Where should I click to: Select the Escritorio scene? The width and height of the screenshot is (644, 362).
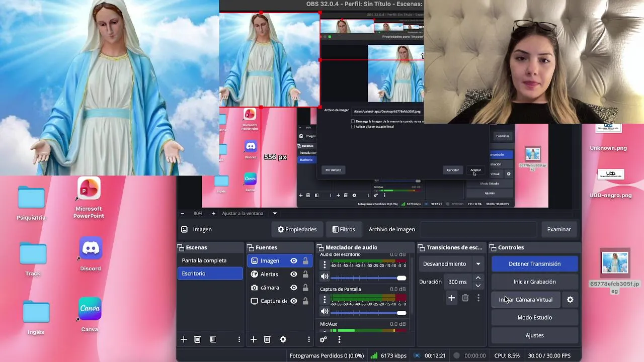pos(210,274)
